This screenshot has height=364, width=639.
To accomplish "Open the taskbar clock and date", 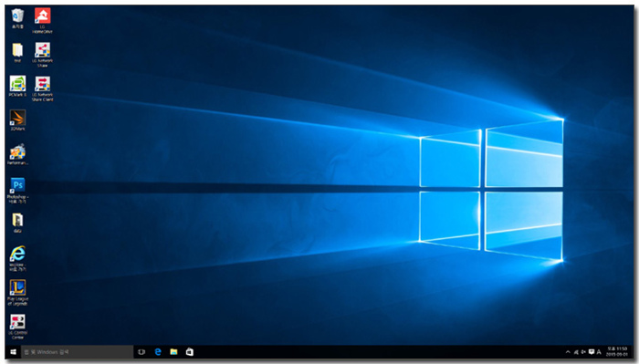I will tap(616, 352).
